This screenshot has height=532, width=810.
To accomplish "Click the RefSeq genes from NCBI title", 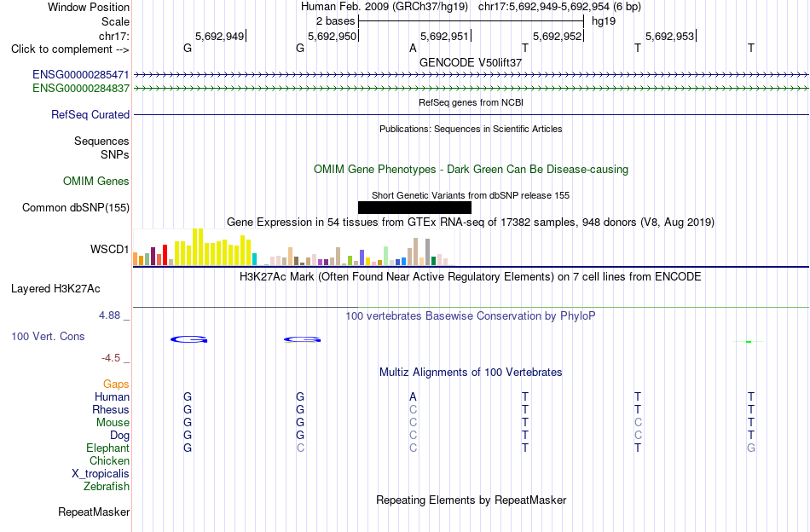I will [x=471, y=102].
